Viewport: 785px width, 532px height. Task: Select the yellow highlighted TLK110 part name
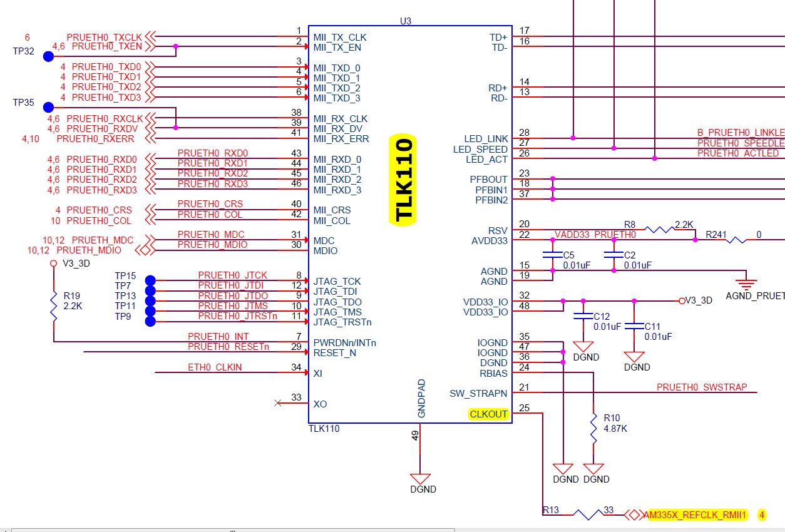tap(404, 179)
